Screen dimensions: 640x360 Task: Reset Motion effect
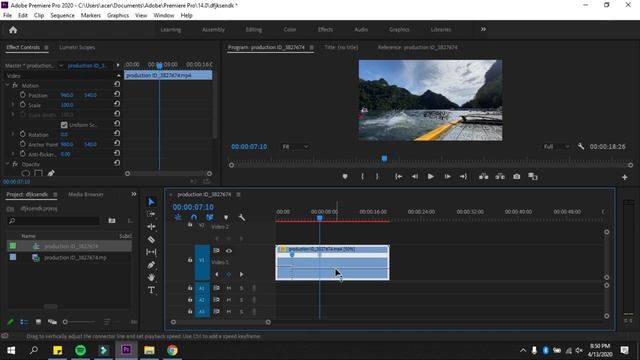coord(117,84)
